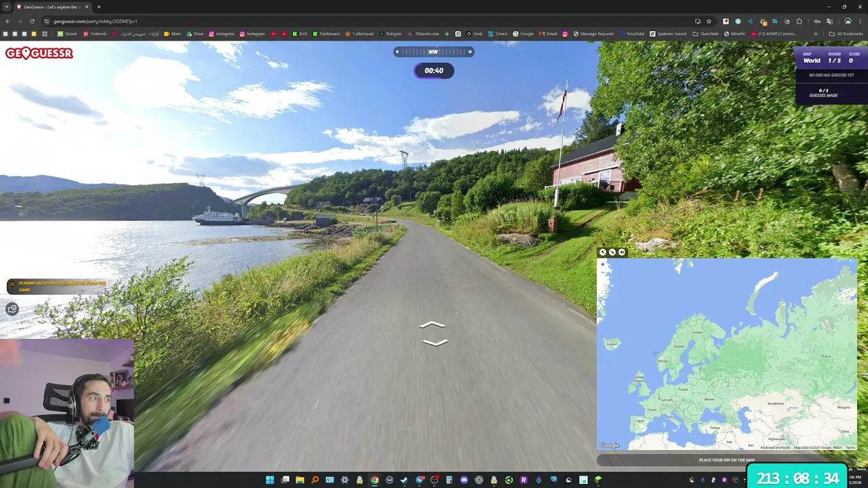This screenshot has height=488, width=868.
Task: Open the Grok bookmark
Action: tap(475, 34)
